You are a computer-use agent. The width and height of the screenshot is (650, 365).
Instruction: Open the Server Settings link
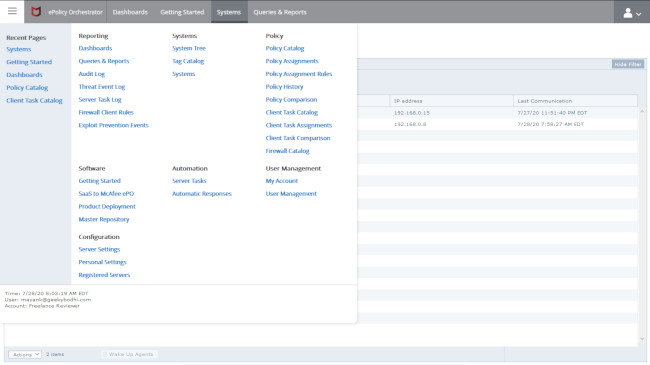99,249
